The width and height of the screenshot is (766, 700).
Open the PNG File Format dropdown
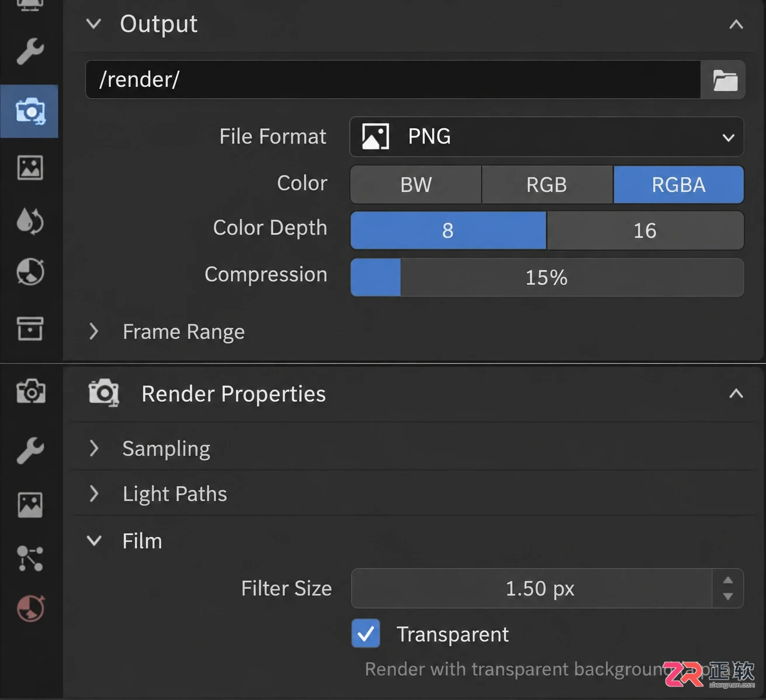point(546,137)
